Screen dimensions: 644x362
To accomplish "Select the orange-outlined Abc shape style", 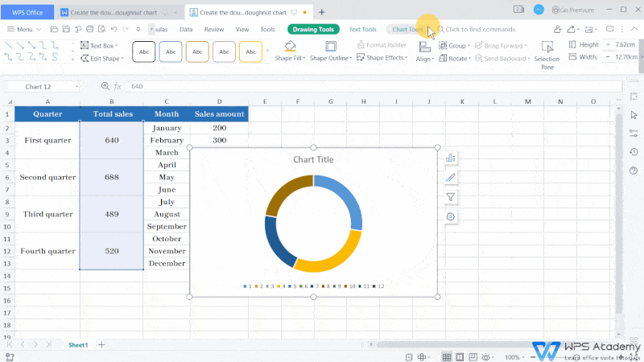I will pyautogui.click(x=197, y=51).
